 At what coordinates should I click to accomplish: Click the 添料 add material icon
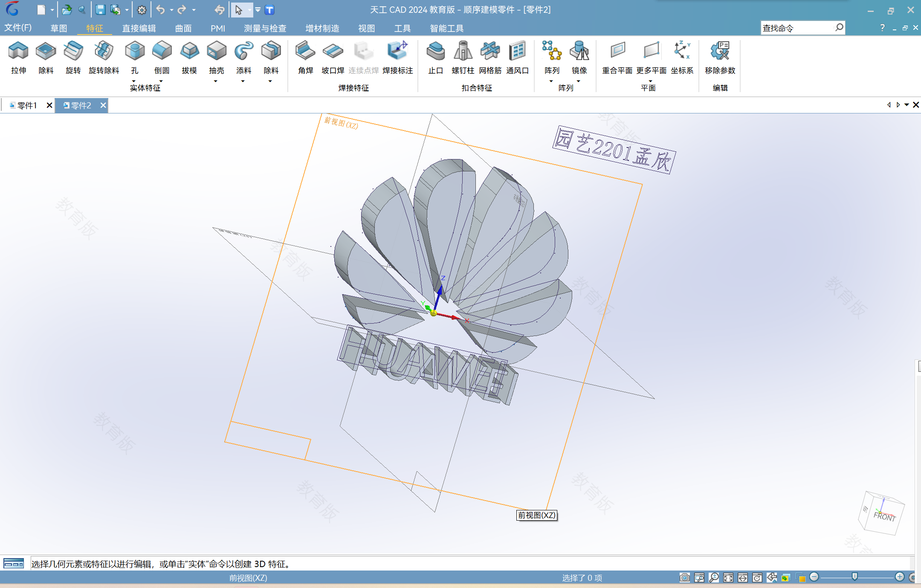point(243,51)
